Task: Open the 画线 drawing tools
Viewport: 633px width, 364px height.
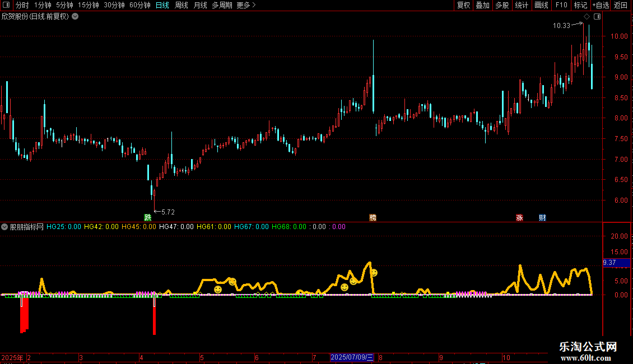Action: tap(541, 5)
